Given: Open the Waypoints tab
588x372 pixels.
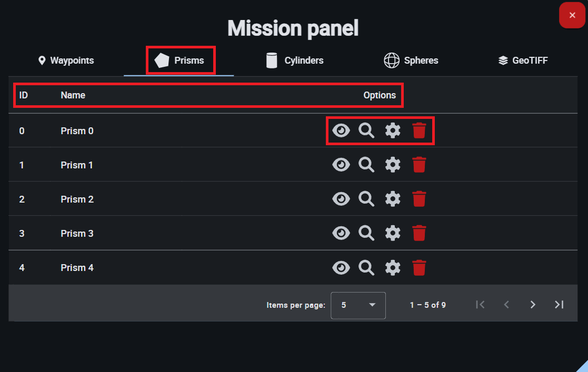Looking at the screenshot, I should pos(66,61).
